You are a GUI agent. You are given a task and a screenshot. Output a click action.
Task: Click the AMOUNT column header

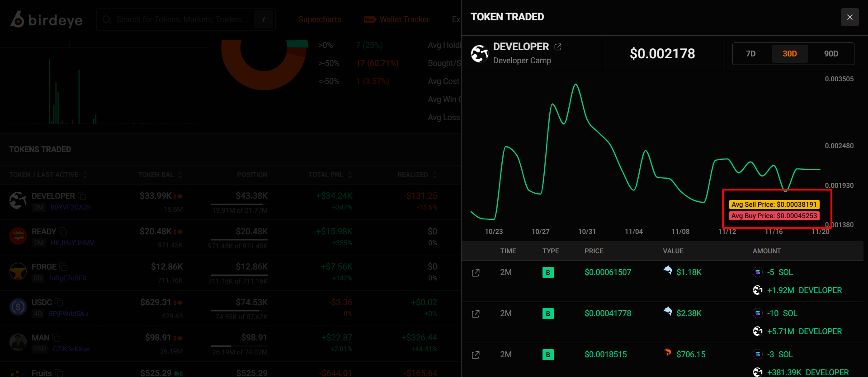tap(767, 251)
